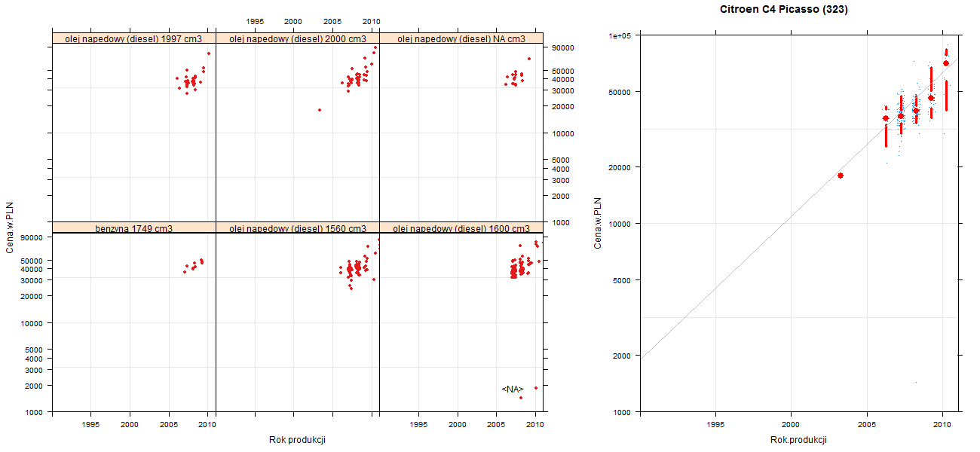Click the '2005' x-axis tick of the Citroen chart
Screen dimensions: 980x452
point(867,426)
